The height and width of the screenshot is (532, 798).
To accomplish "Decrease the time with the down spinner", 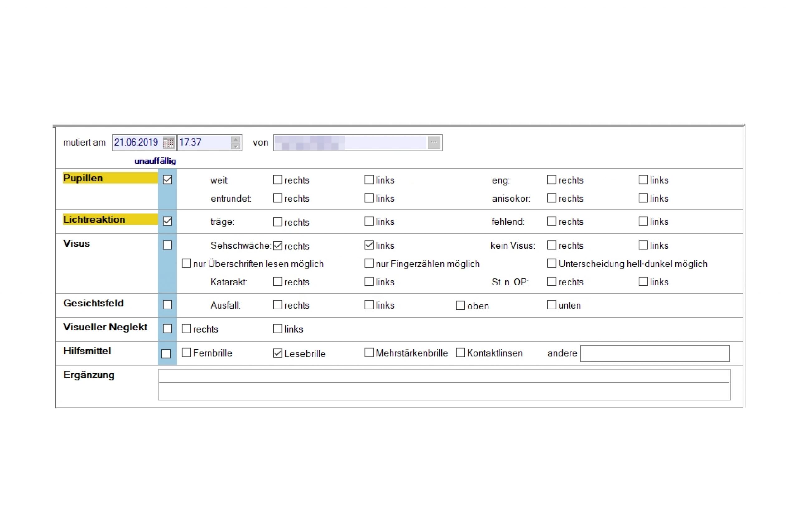I will (x=235, y=146).
